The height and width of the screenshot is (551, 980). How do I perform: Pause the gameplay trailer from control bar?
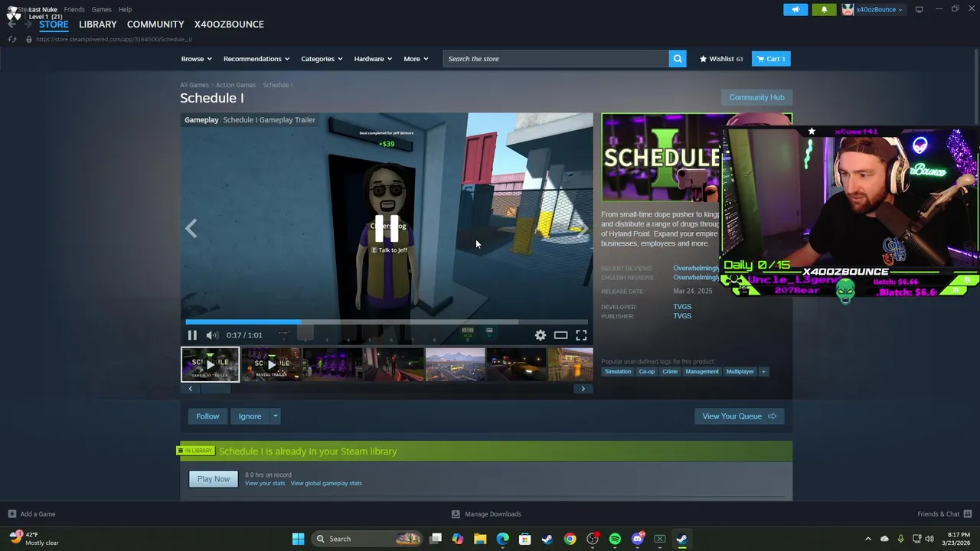[192, 335]
